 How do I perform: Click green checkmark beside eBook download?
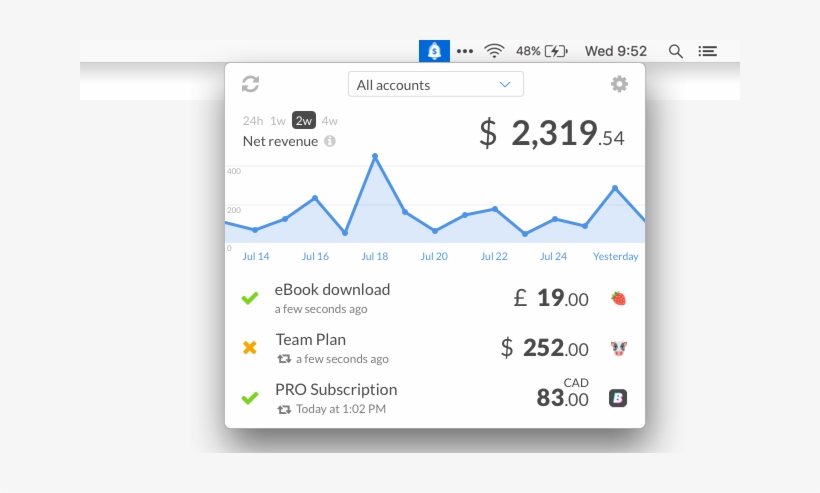(x=250, y=298)
